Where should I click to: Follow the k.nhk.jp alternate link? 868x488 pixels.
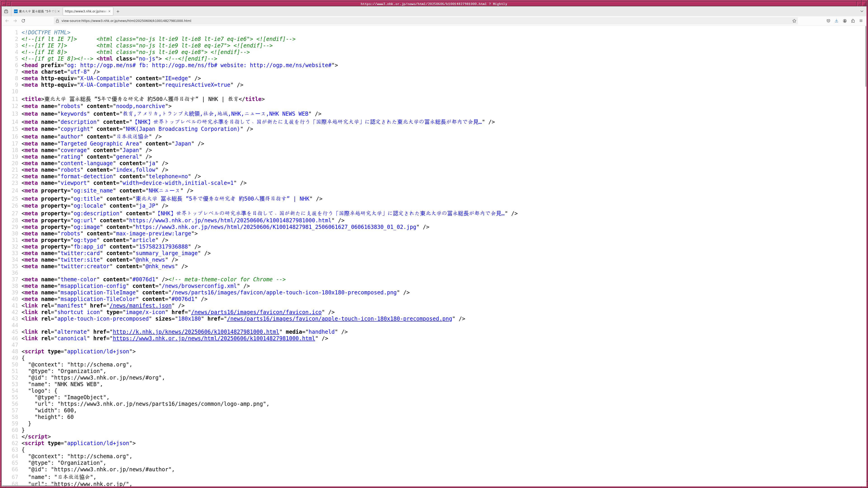[196, 332]
